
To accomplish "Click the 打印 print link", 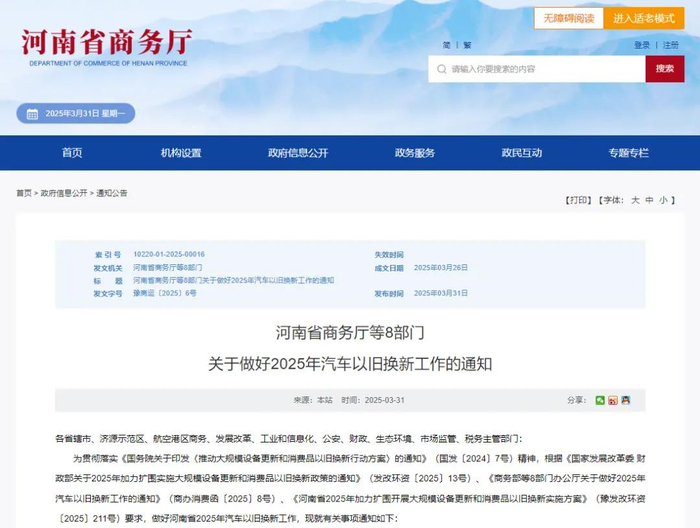I will [x=578, y=200].
